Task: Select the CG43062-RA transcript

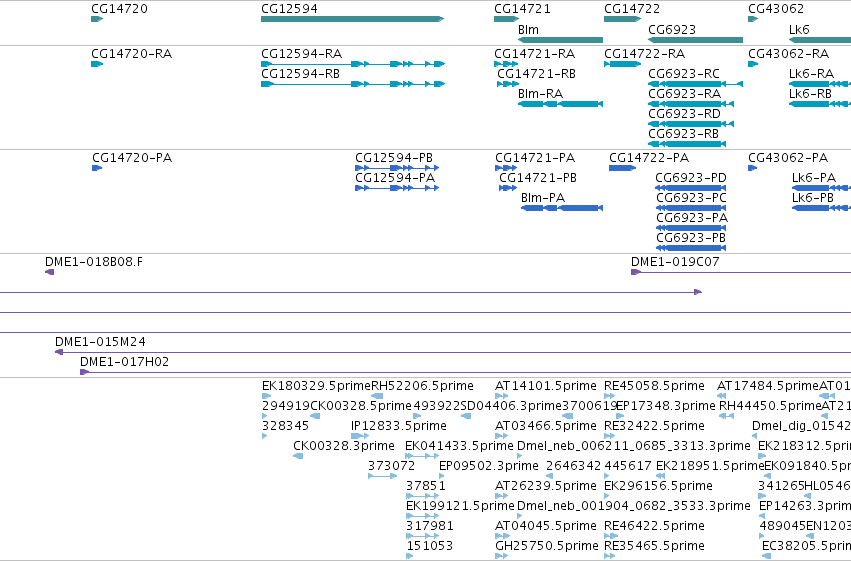Action: [x=753, y=64]
